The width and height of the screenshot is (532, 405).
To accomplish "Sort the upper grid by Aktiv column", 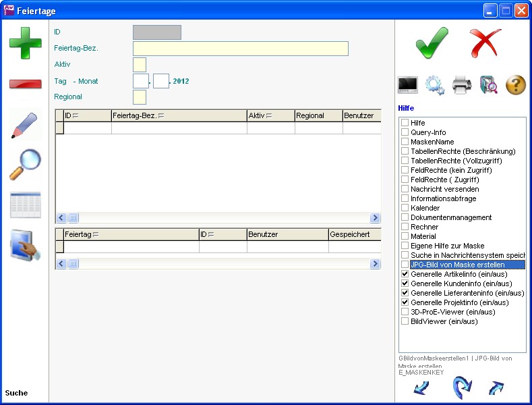I will click(x=270, y=116).
